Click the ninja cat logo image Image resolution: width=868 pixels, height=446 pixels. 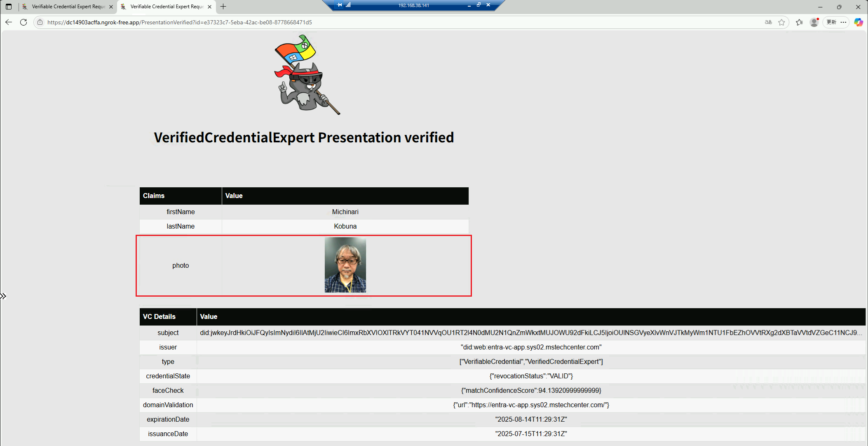(307, 75)
